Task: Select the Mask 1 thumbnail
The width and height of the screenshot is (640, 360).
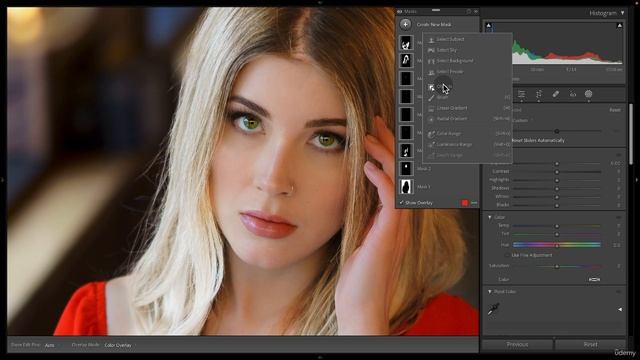Action: 406,187
